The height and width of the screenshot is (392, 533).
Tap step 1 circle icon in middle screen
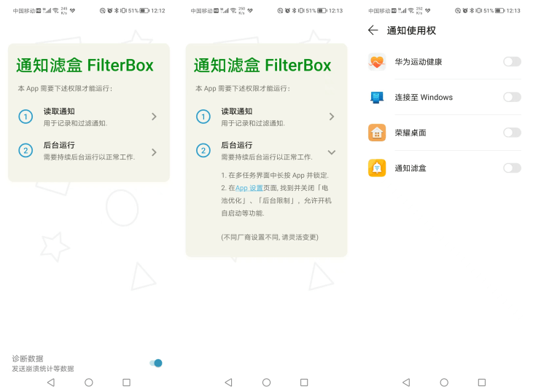[x=203, y=117]
